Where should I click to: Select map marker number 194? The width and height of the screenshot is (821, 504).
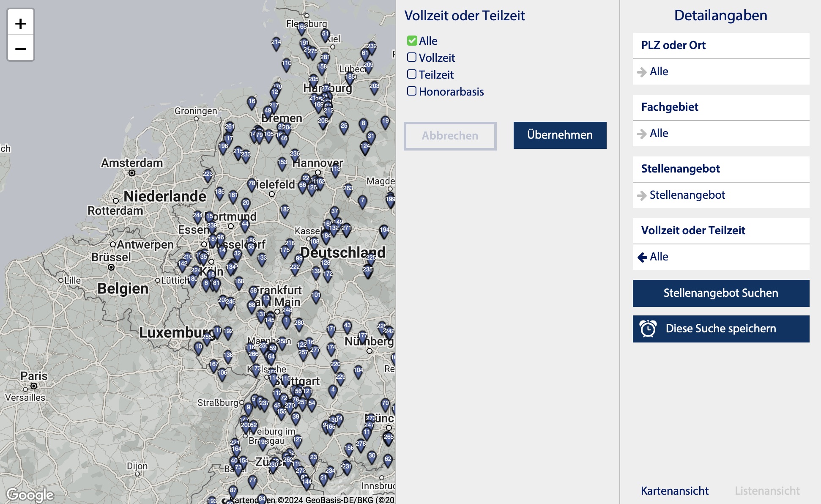click(x=384, y=231)
